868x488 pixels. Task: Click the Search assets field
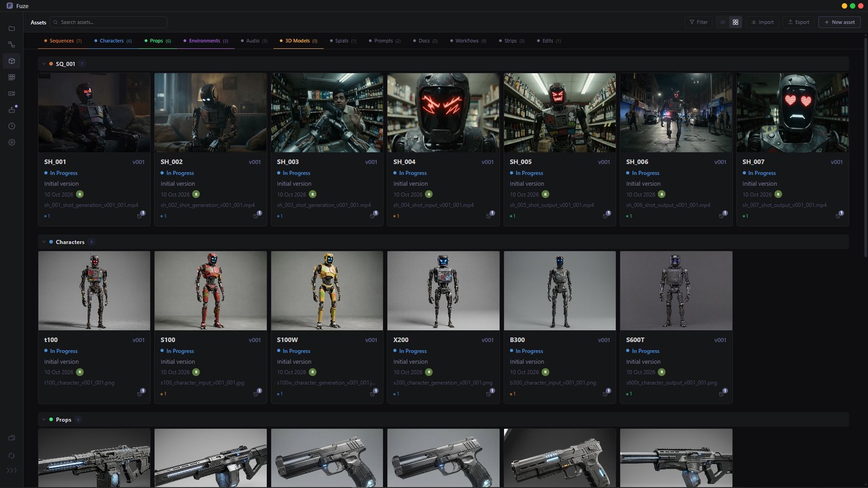point(108,22)
